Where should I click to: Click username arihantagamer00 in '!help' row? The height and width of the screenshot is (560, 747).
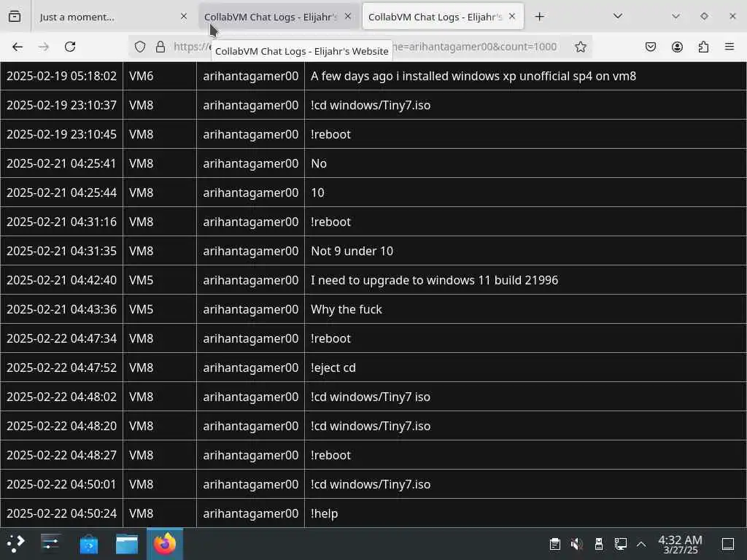pos(251,513)
